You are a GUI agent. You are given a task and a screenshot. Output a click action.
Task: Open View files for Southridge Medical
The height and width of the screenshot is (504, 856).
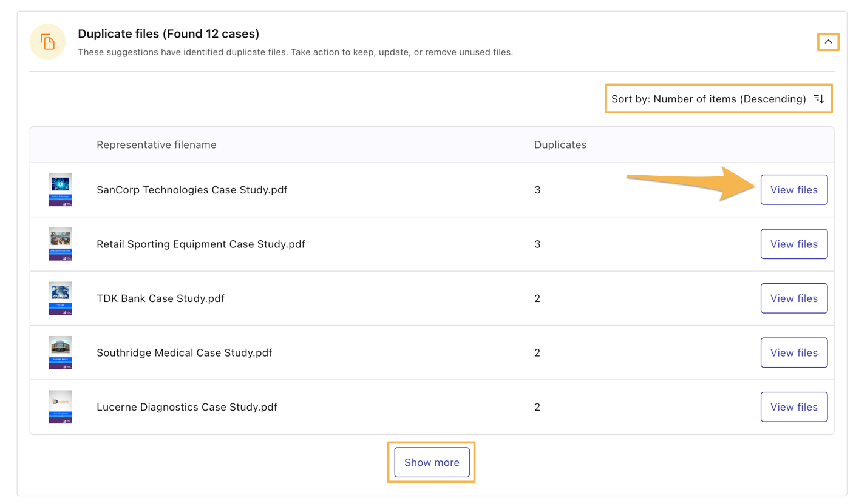793,353
